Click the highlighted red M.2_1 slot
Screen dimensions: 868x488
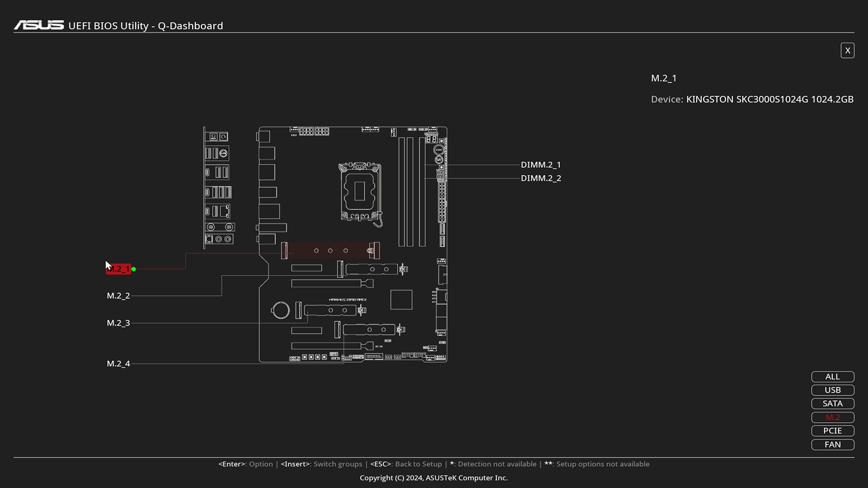click(x=330, y=250)
